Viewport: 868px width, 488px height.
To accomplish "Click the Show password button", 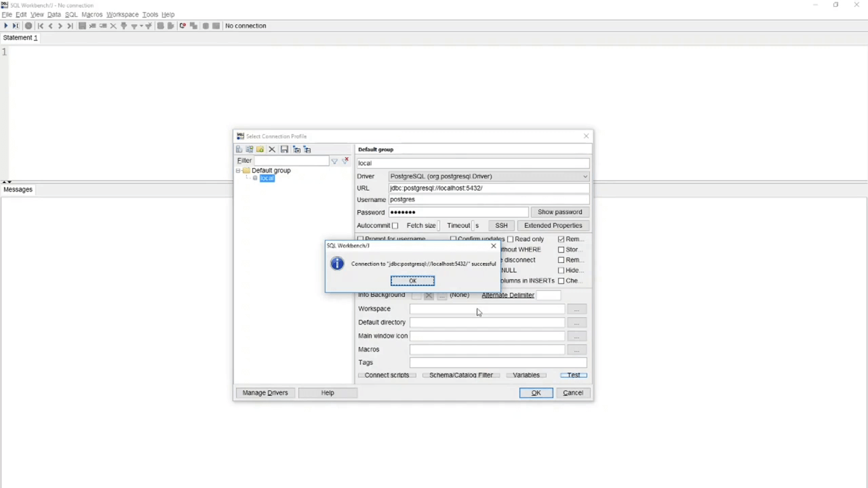I will 559,212.
